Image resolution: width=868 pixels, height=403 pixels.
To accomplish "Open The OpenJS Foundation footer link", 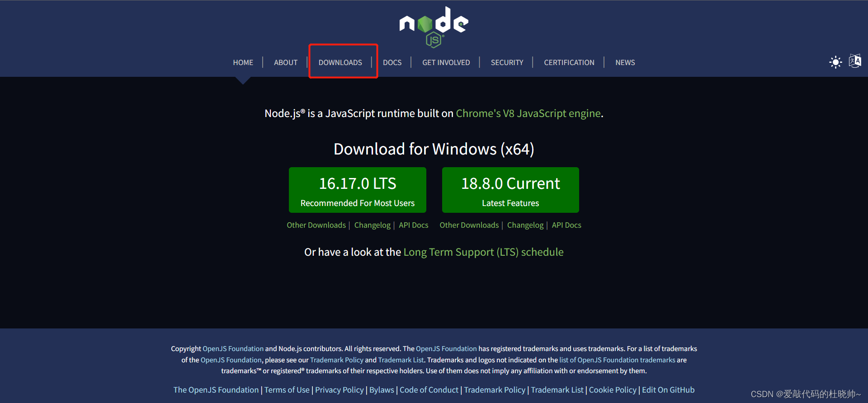I will pos(216,390).
